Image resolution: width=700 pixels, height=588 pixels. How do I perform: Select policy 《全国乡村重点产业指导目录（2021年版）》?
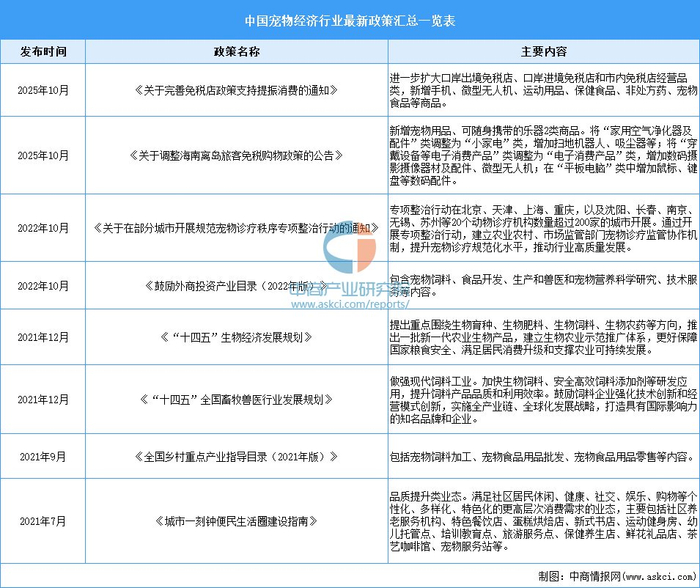[237, 457]
